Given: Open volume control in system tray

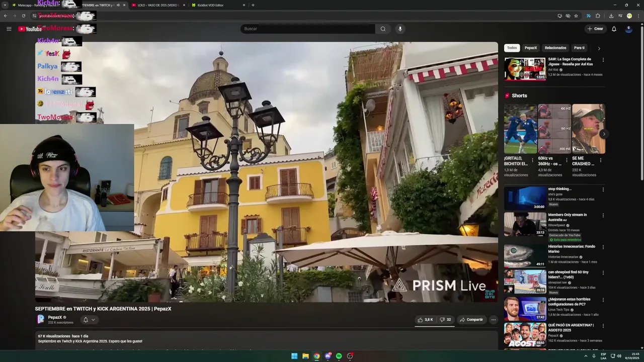Looking at the screenshot, I should coord(619,356).
